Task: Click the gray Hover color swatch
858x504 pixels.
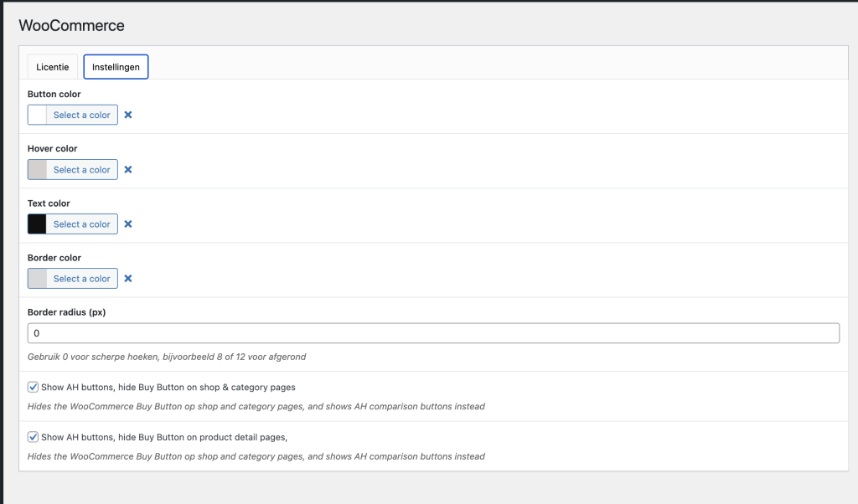Action: click(x=38, y=169)
